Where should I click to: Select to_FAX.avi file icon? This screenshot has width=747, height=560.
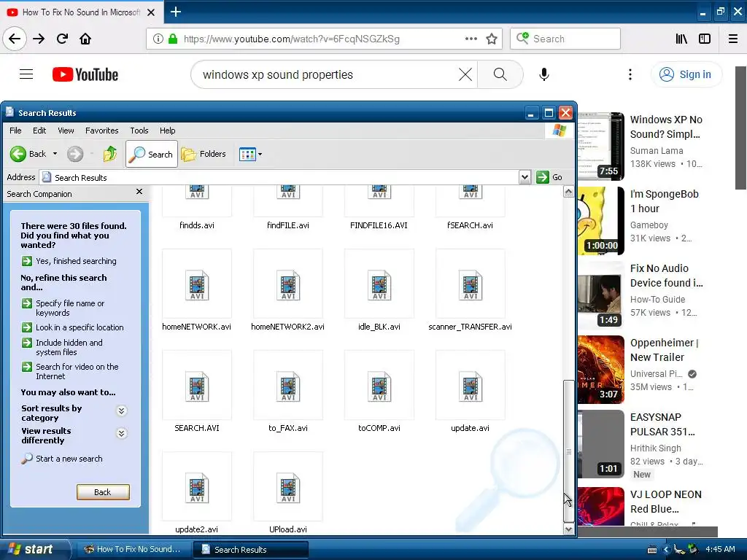click(288, 387)
